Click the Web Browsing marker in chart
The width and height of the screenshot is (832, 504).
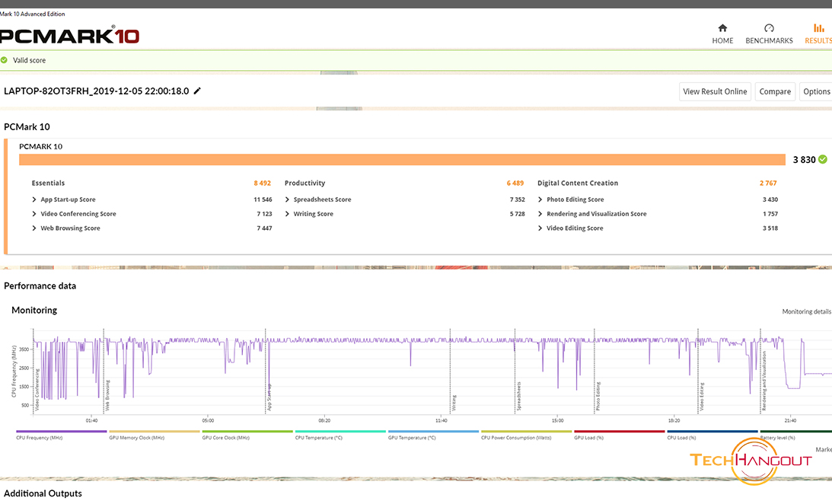[x=107, y=395]
